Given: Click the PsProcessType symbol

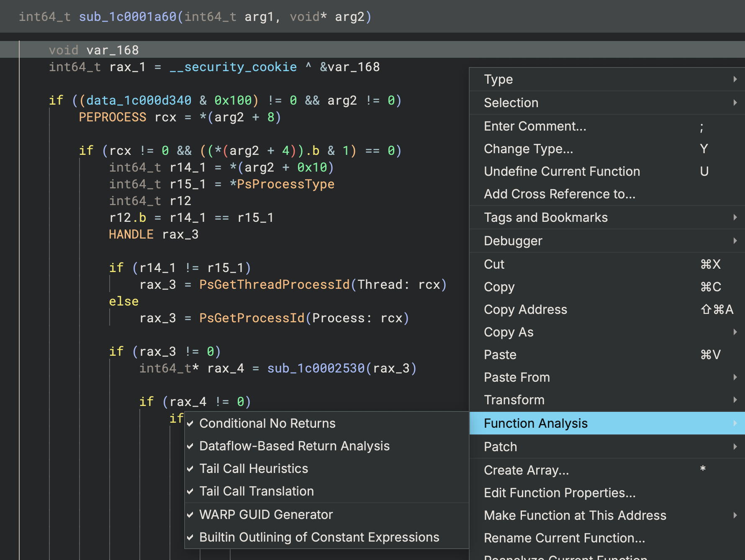Looking at the screenshot, I should [x=286, y=184].
